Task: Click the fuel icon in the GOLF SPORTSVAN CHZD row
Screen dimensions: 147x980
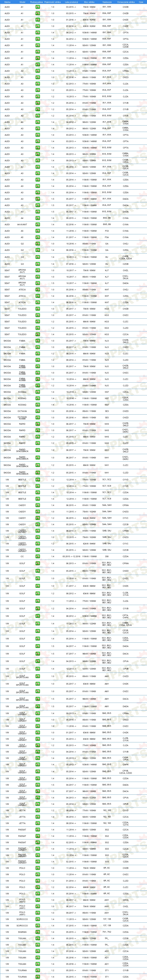Action: coord(38,676)
